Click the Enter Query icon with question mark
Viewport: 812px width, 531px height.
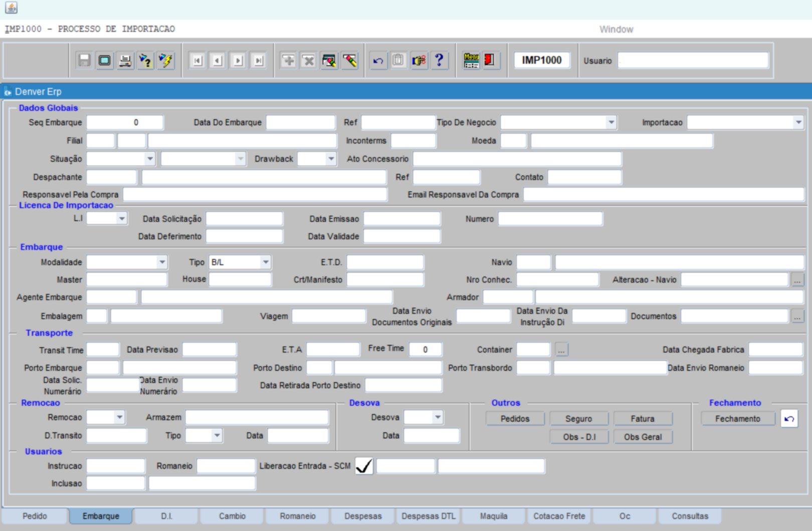pyautogui.click(x=145, y=61)
